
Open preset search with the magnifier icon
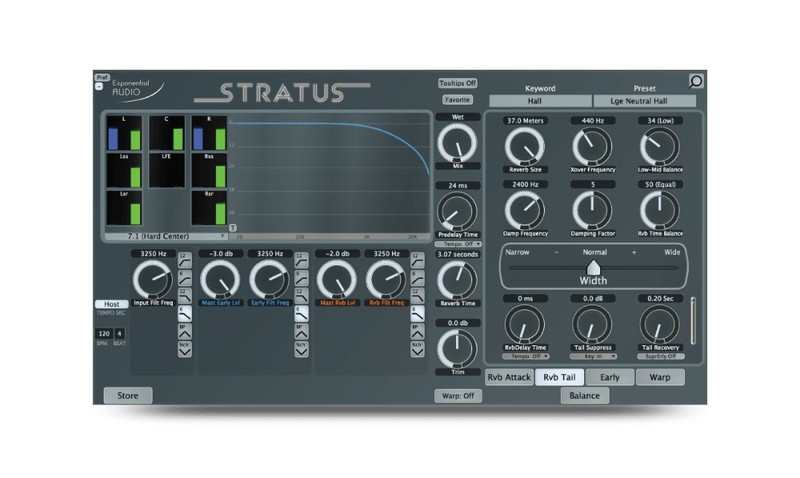695,81
